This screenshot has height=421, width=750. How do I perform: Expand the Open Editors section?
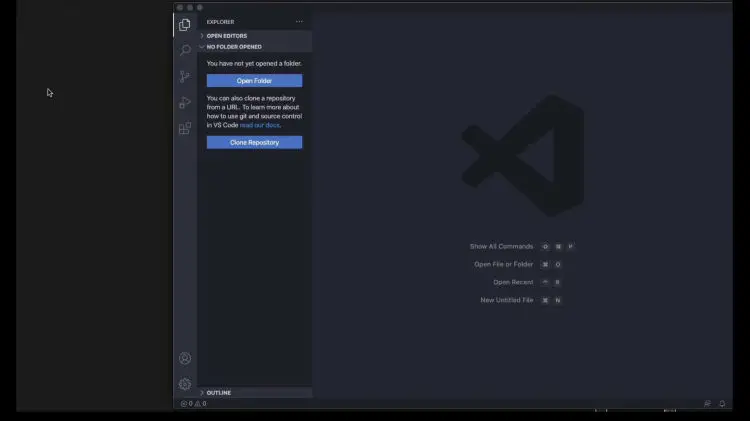tap(255, 36)
